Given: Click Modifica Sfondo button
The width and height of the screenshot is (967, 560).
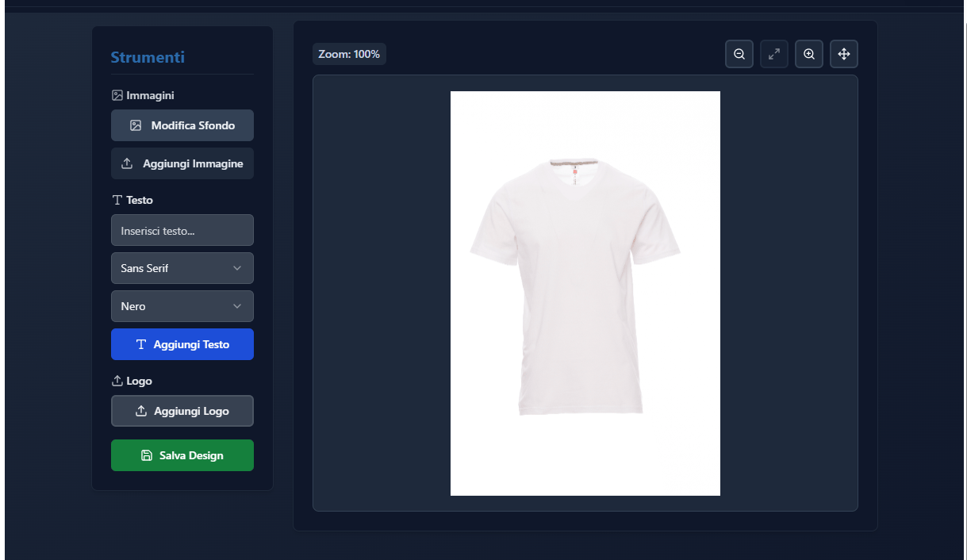Looking at the screenshot, I should (182, 125).
